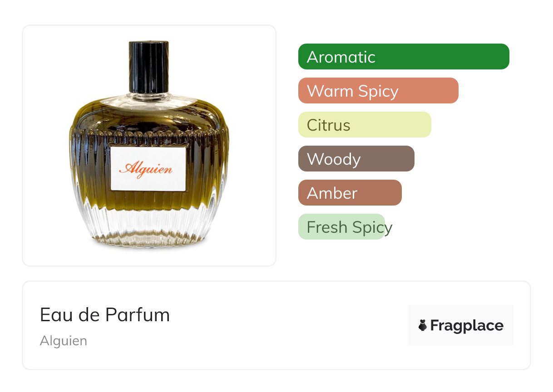Click the Citrus label text

click(329, 125)
